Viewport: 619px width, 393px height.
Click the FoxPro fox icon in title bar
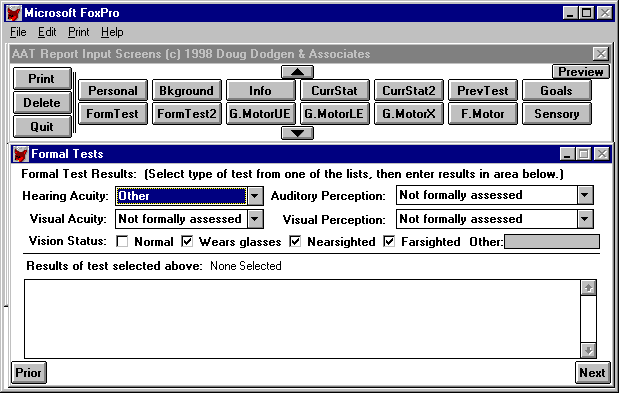tap(13, 13)
